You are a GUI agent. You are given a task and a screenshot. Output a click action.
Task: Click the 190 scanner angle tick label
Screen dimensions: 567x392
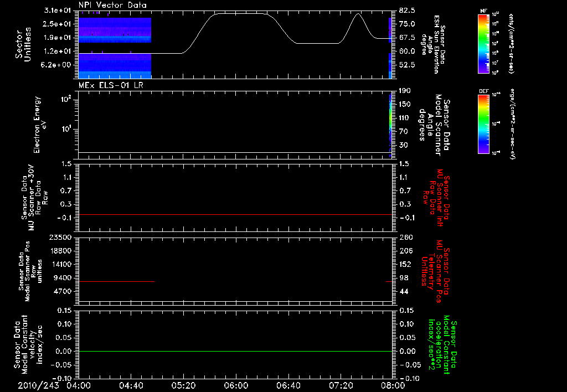[x=405, y=90]
